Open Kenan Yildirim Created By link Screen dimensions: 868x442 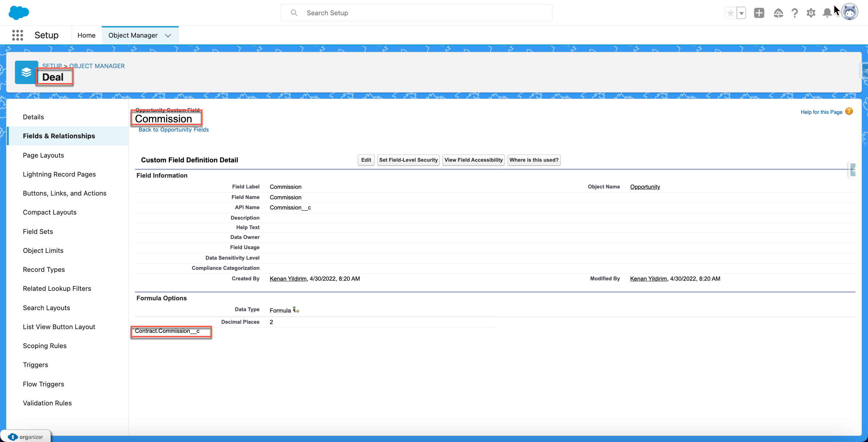pyautogui.click(x=288, y=279)
